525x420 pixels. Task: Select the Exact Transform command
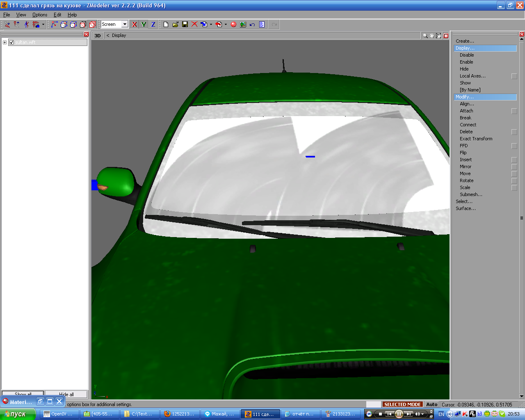tap(476, 139)
